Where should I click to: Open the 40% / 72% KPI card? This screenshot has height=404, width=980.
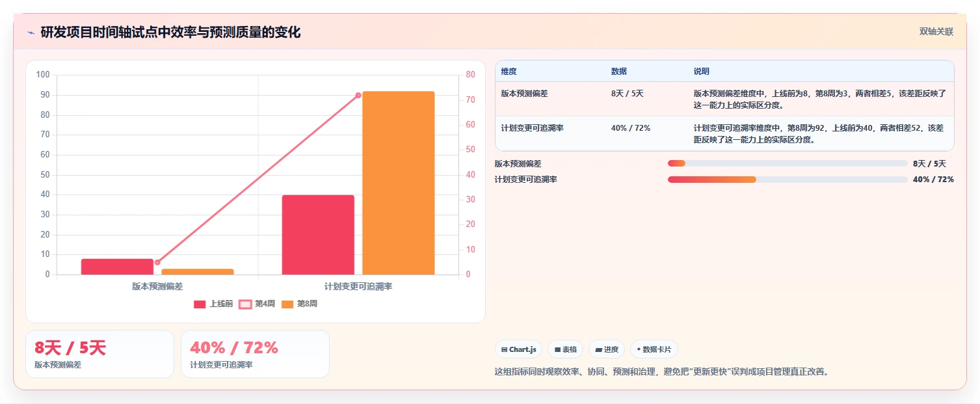tap(255, 354)
